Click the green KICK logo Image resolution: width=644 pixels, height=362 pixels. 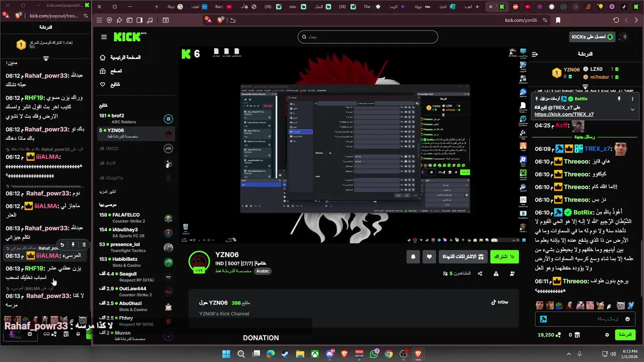coord(127,37)
